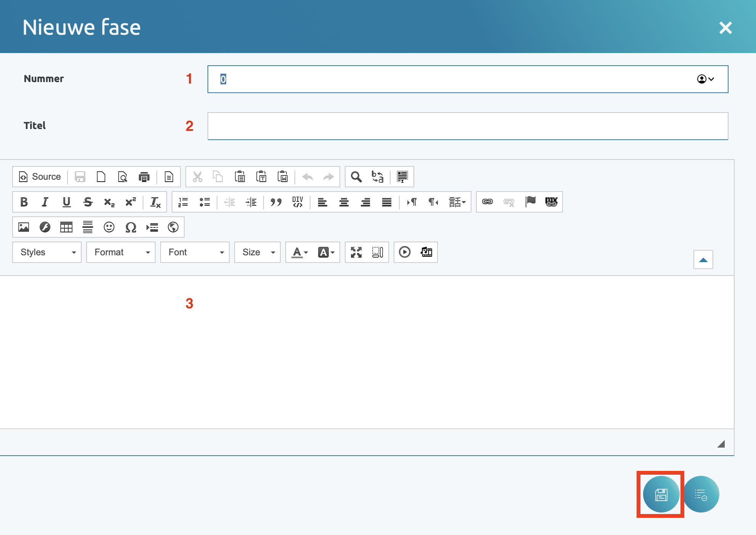This screenshot has width=756, height=535.
Task: Toggle bold text formatting
Action: point(24,202)
